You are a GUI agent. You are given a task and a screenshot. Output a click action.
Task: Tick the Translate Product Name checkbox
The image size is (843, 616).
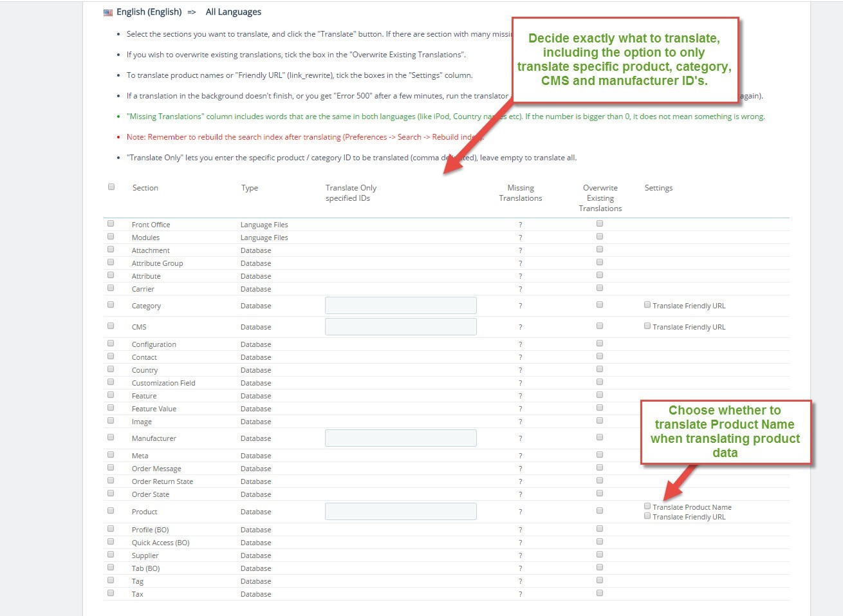pos(647,507)
